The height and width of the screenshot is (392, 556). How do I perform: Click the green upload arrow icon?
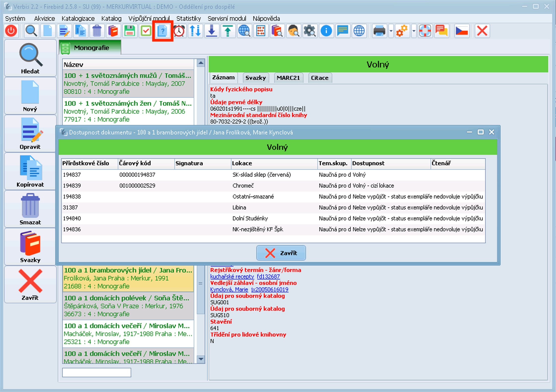tap(228, 31)
